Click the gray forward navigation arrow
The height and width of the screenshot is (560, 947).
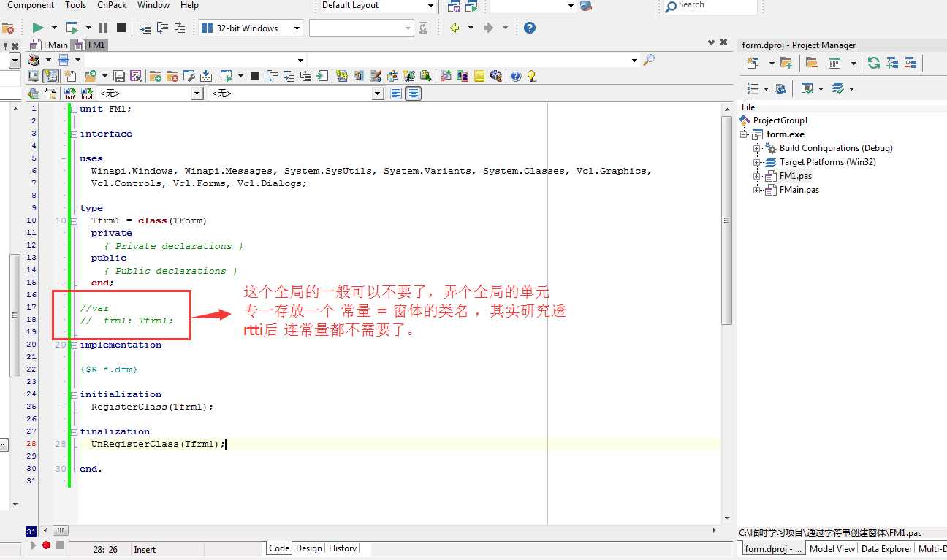tap(489, 28)
